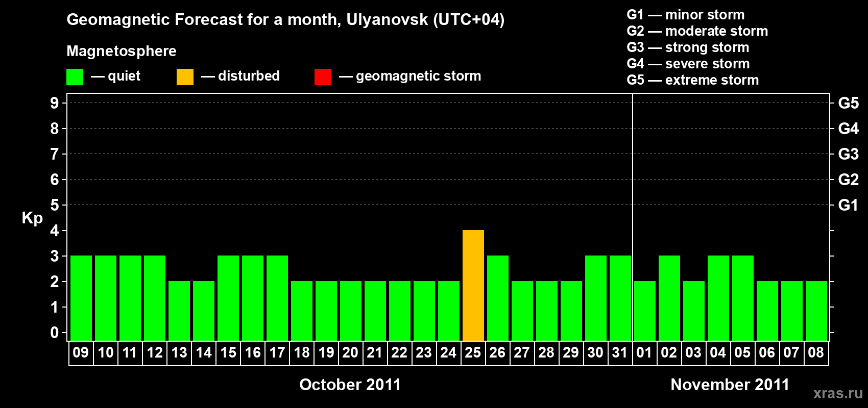Click the 'G1 — minor storm' legend line

click(686, 15)
